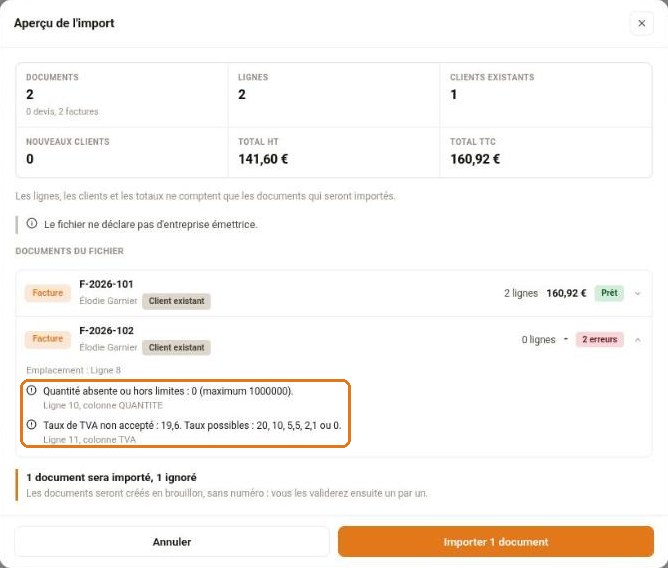The height and width of the screenshot is (568, 668).
Task: Click DOCUMENTS DU FICHIER section heading
Action: point(69,251)
